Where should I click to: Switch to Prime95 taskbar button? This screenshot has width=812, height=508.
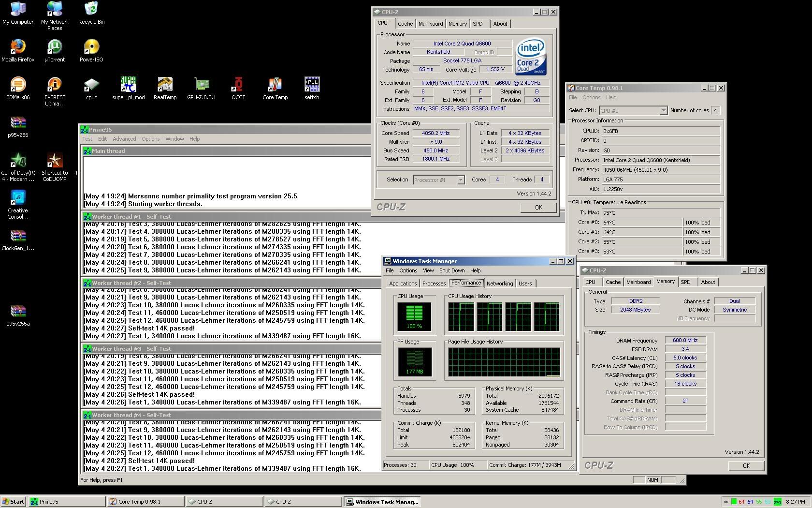tap(67, 502)
